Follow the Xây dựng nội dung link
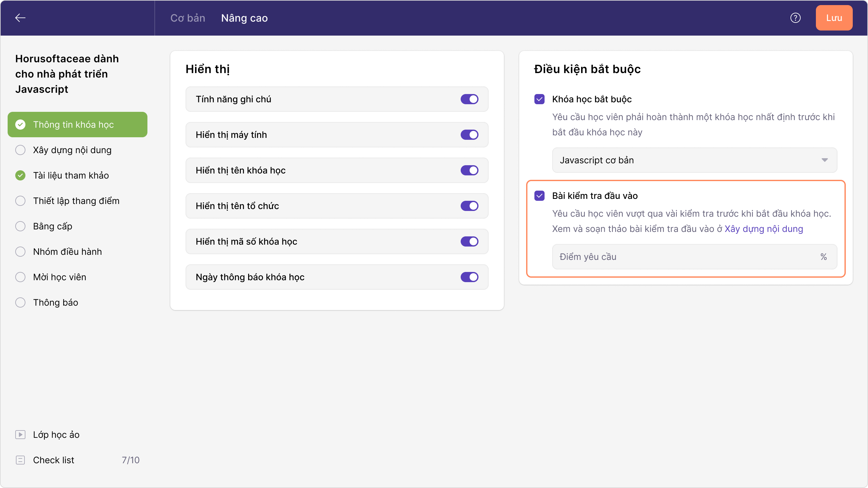Image resolution: width=868 pixels, height=488 pixels. click(x=763, y=229)
